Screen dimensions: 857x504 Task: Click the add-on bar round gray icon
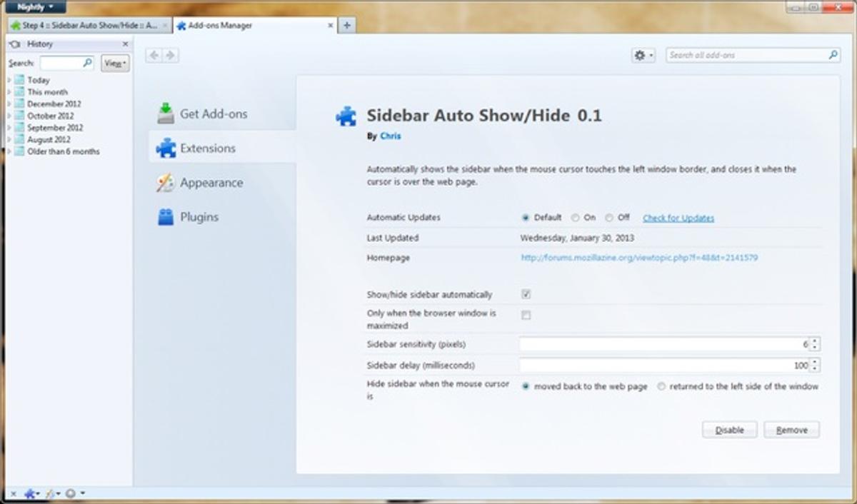point(71,494)
